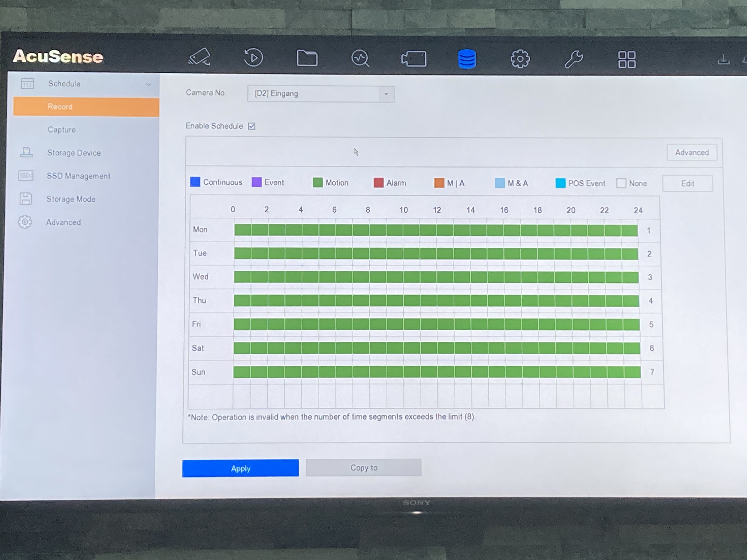Viewport: 747px width, 560px height.
Task: Collapse the Schedule menu chevron
Action: (148, 84)
